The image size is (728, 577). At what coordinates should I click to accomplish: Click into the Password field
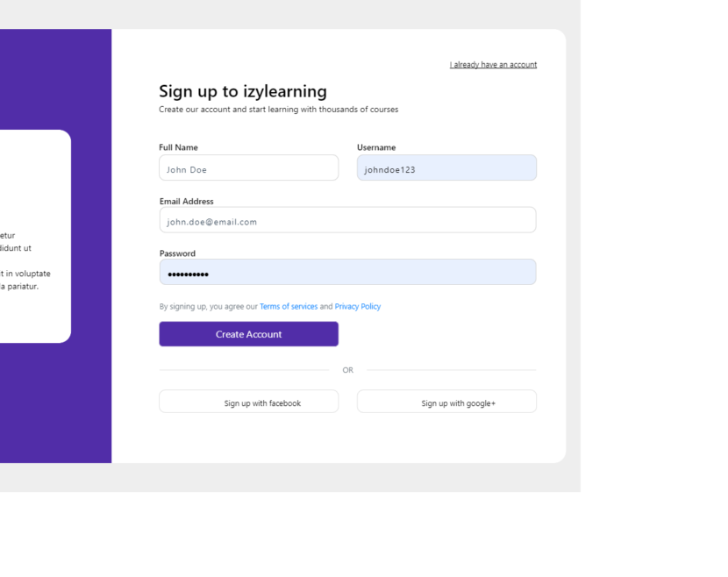[347, 272]
